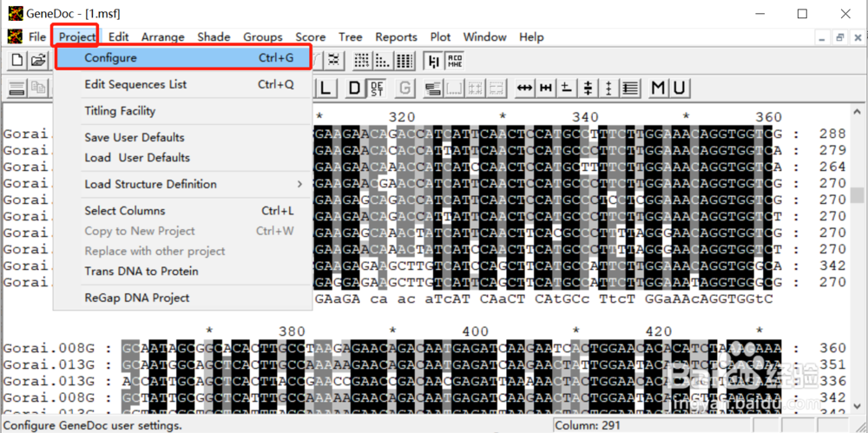Choose Select Columns menu entry
Image resolution: width=868 pixels, height=433 pixels.
click(x=183, y=210)
